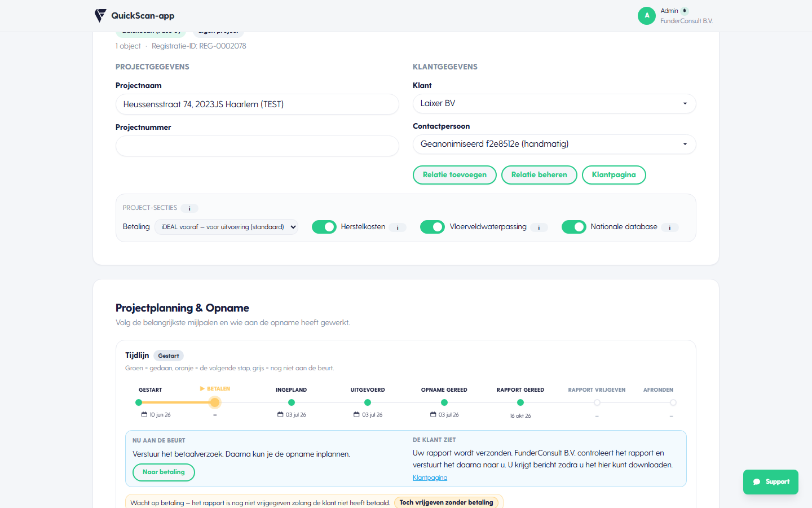Click the 16 okt 26 date
812x508 pixels.
[x=520, y=416]
